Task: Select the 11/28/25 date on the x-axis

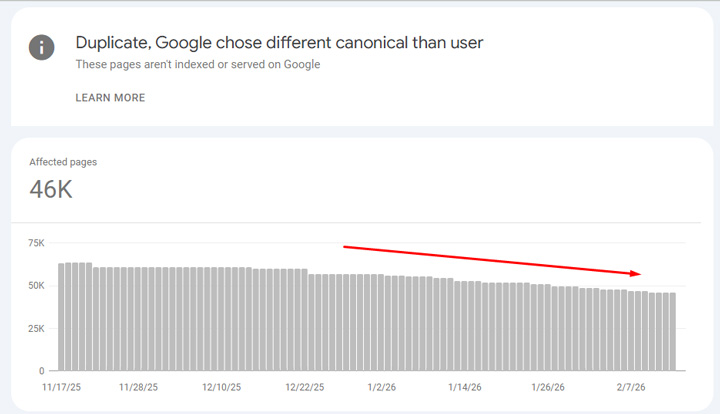Action: (x=139, y=386)
